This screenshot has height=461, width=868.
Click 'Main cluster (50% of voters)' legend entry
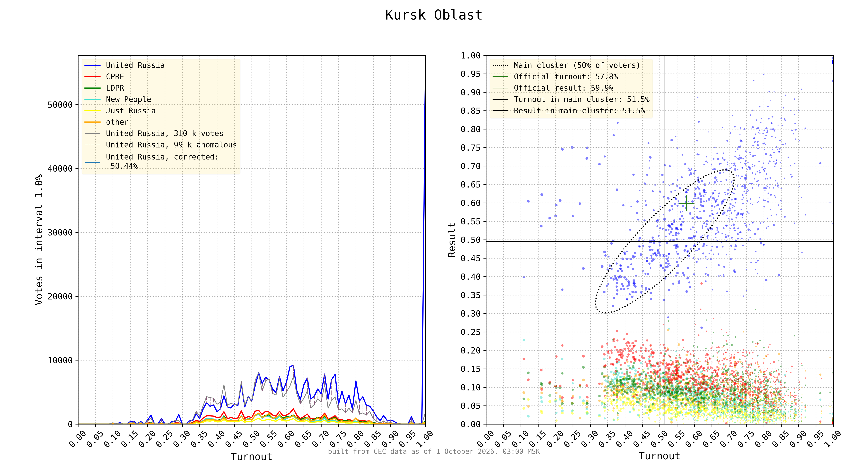point(566,65)
